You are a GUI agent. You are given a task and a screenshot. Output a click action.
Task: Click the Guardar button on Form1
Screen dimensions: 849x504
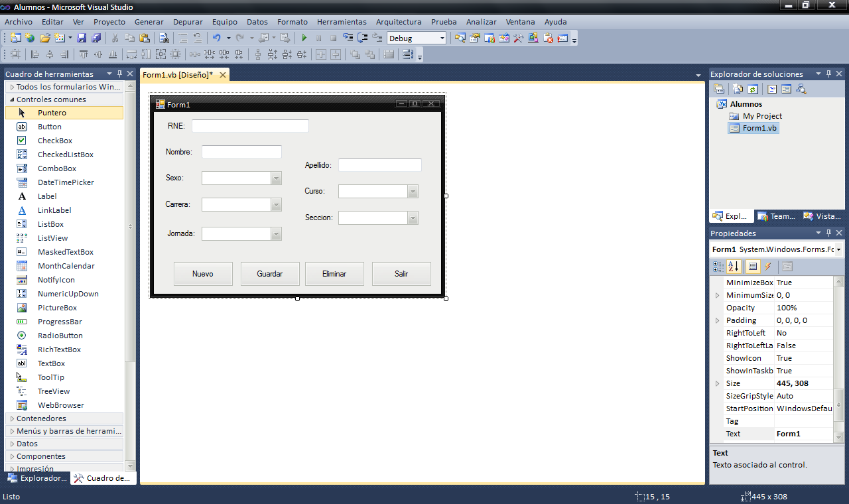(270, 273)
